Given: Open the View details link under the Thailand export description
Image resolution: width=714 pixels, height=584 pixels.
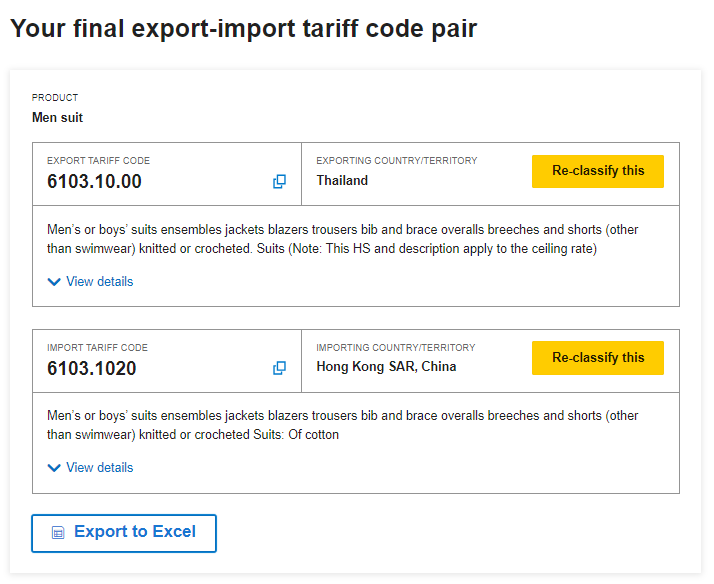Looking at the screenshot, I should pyautogui.click(x=99, y=282).
